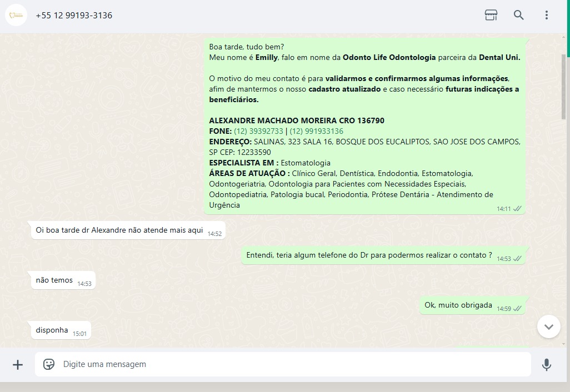This screenshot has width=570, height=392.
Task: Click the 14:52 timestamp on received message
Action: pyautogui.click(x=214, y=234)
